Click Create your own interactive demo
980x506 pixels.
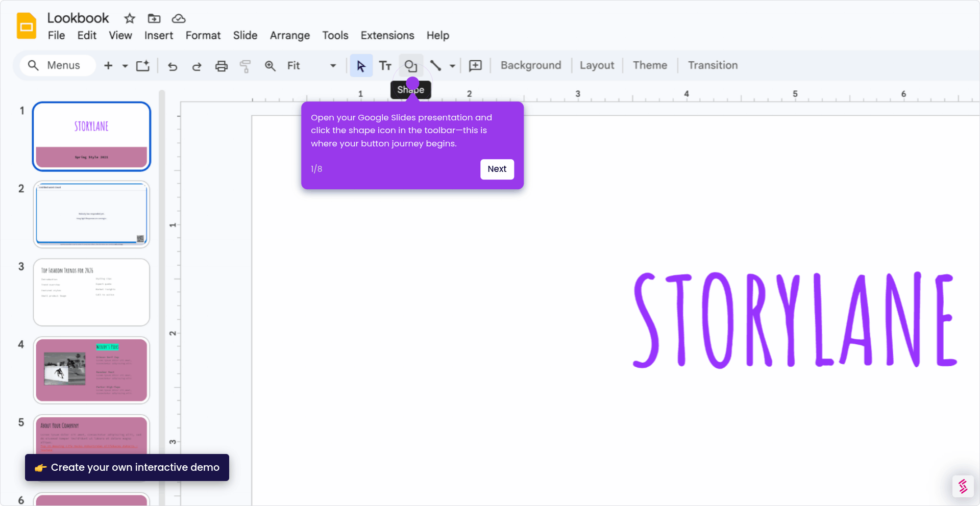point(127,467)
